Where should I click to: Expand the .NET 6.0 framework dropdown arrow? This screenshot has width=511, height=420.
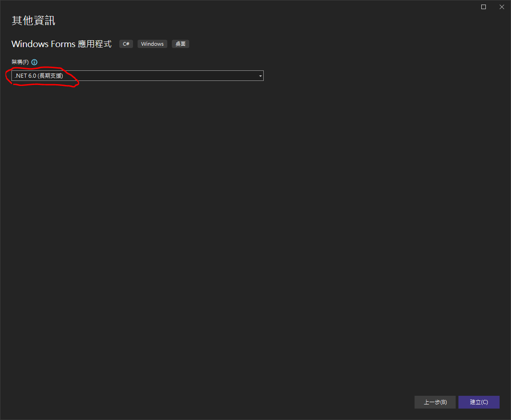pos(261,76)
